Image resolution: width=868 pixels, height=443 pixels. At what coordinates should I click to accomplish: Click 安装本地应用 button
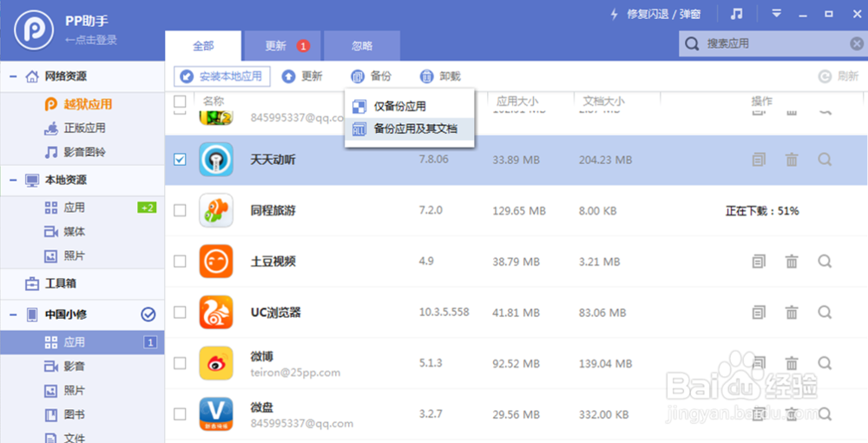(222, 76)
